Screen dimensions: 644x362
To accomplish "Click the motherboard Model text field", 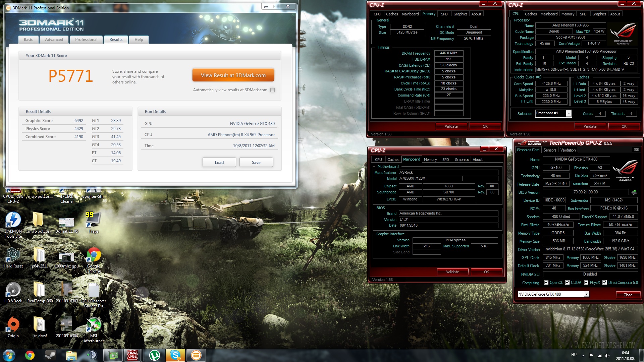I will click(430, 179).
